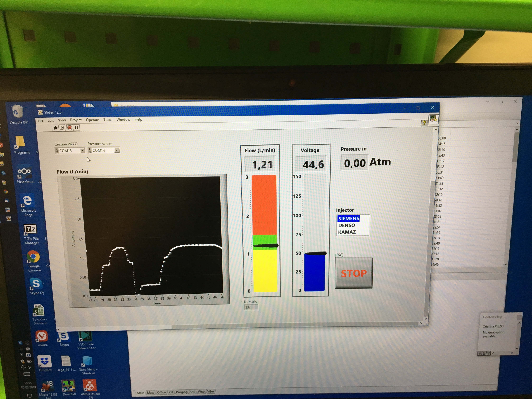Open the Pressure sensor COM14 dropdown arrow
532x399 pixels.
coord(117,150)
